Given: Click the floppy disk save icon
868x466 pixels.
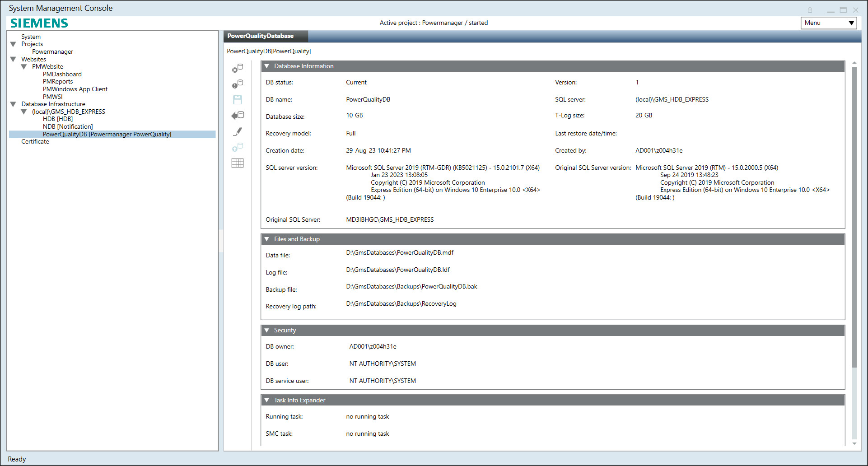Looking at the screenshot, I should click(238, 100).
